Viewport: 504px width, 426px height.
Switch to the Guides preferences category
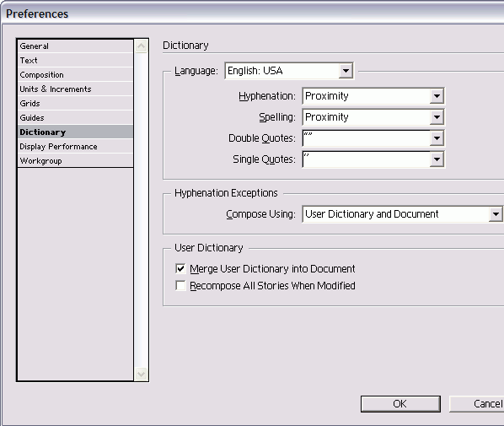(76, 118)
